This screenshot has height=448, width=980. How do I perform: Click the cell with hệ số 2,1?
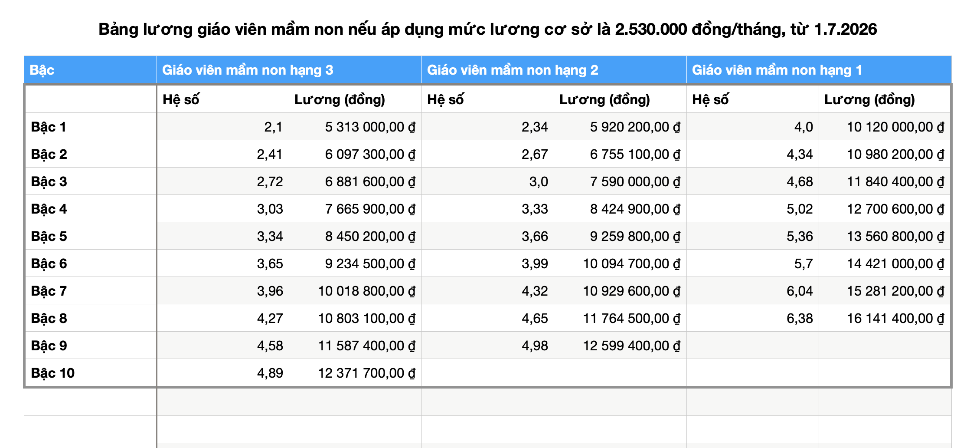tap(223, 127)
